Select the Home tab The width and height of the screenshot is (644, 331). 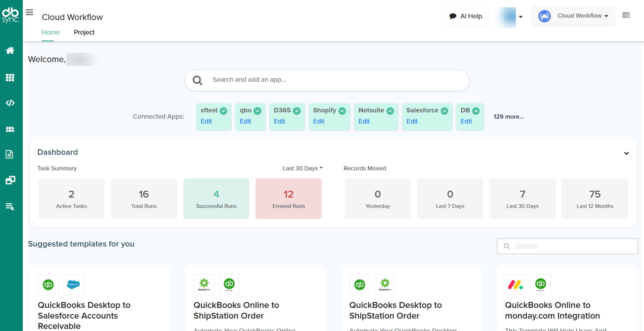(x=51, y=32)
